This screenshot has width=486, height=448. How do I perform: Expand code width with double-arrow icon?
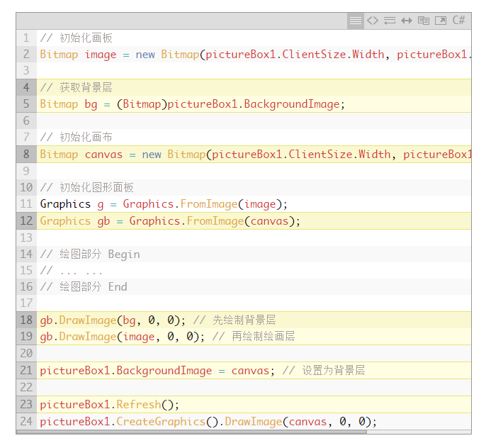pos(407,21)
